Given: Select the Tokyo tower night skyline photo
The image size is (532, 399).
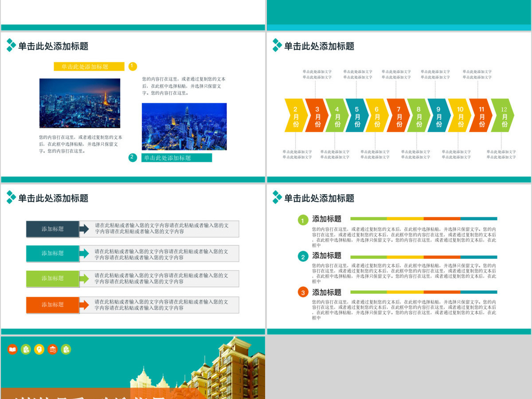Looking at the screenshot, I should [80, 103].
